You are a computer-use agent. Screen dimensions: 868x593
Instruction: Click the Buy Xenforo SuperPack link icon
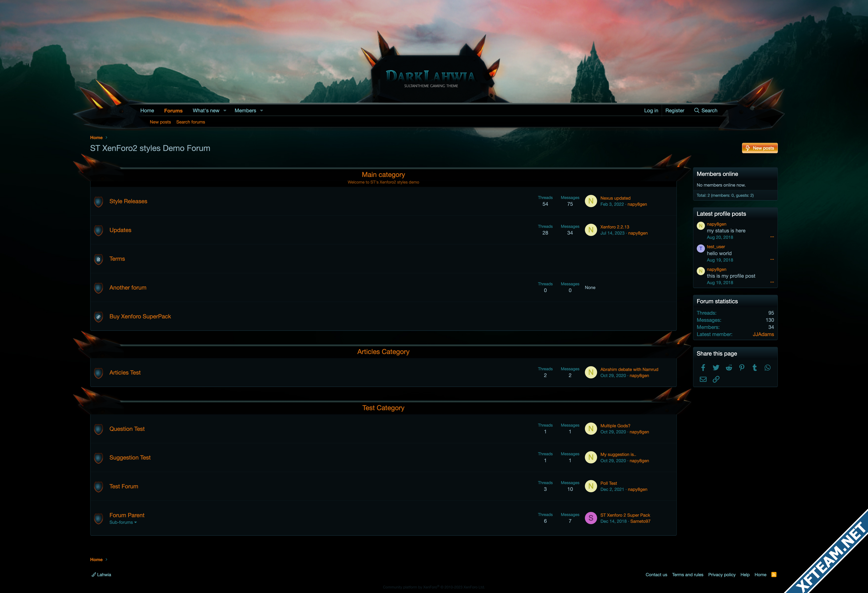click(x=99, y=317)
